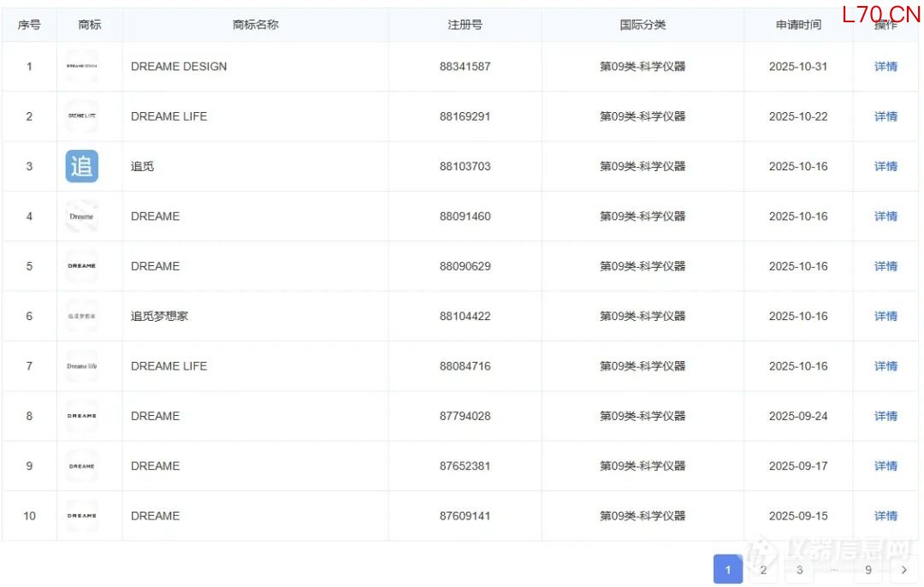Go to page 2 of results

(x=763, y=570)
